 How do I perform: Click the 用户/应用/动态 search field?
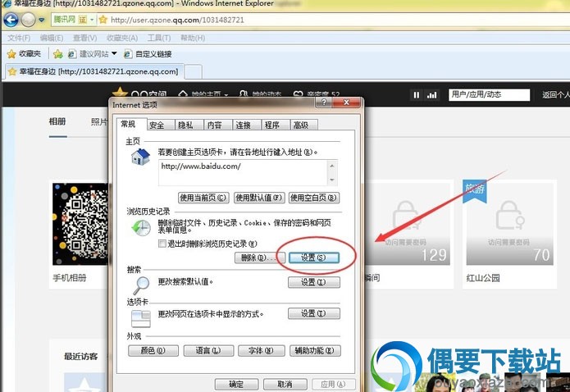(x=489, y=94)
